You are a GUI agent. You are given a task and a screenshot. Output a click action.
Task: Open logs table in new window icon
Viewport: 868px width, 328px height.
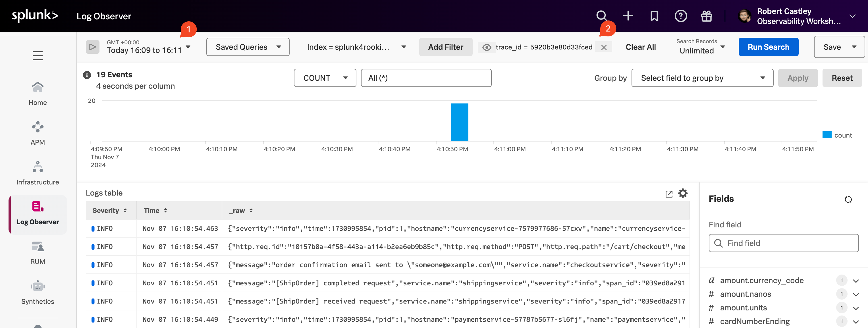coord(669,194)
